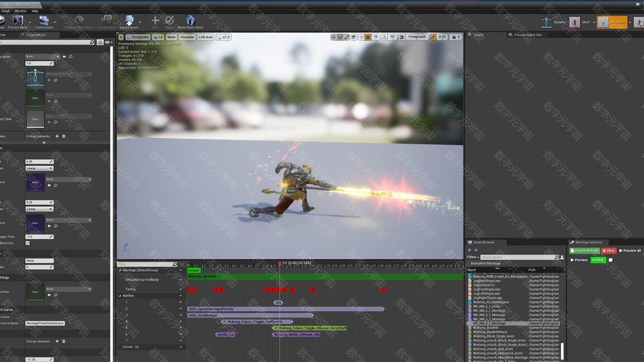644x362 pixels.
Task: Open the Perspective view dropdown
Action: point(138,37)
